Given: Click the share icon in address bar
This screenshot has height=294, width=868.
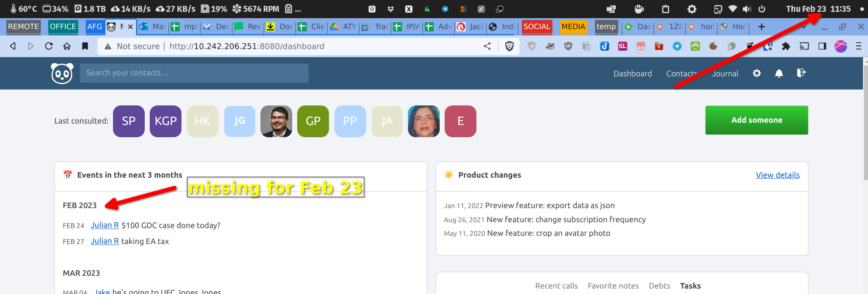Looking at the screenshot, I should coord(487,46).
